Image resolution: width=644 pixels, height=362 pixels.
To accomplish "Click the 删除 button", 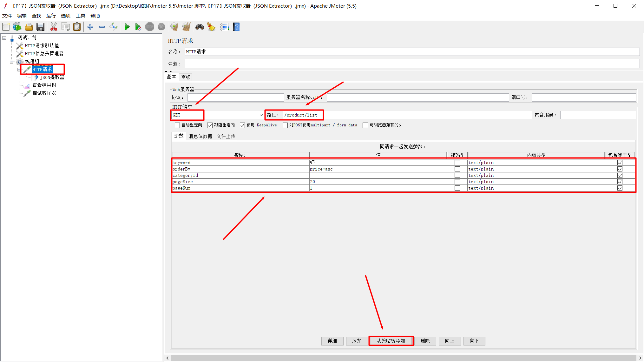I will (x=425, y=341).
